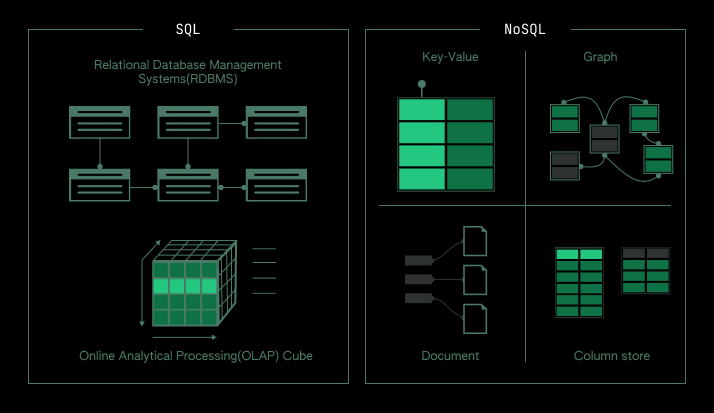Viewport: 714px width, 413px height.
Task: Click the Key-Value label
Action: coord(450,57)
